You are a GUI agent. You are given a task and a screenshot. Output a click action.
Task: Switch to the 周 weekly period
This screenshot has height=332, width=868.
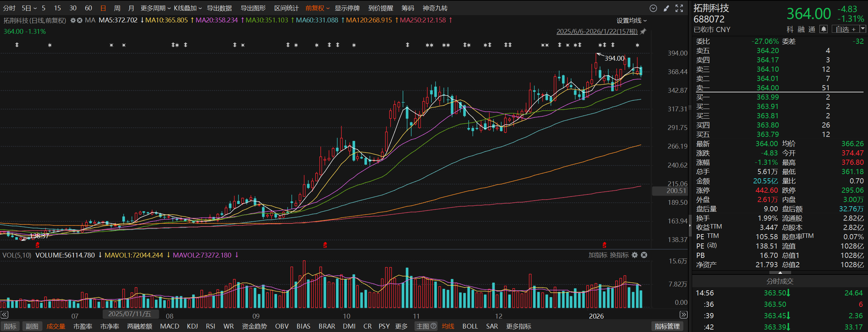(117, 8)
